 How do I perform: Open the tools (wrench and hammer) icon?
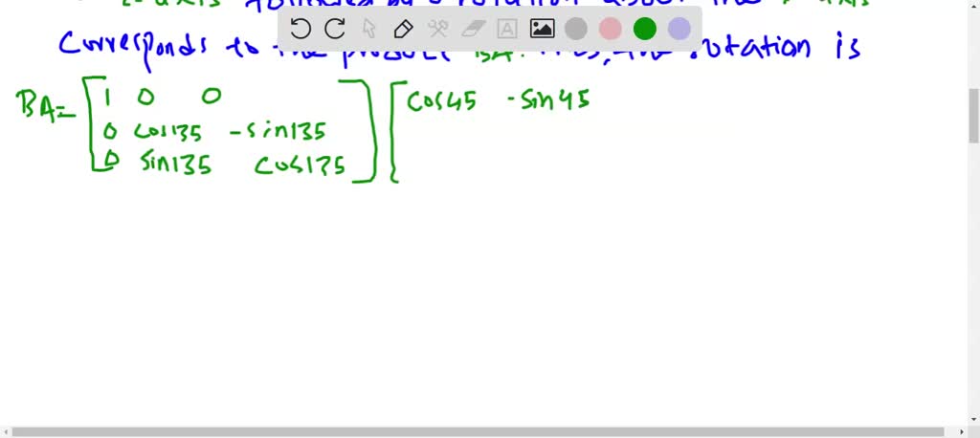point(438,29)
